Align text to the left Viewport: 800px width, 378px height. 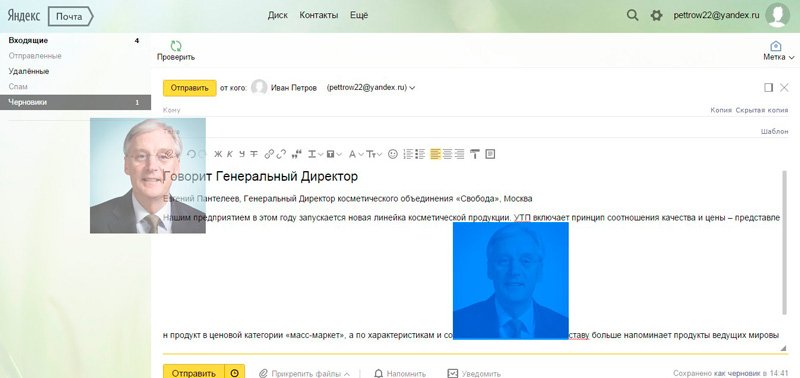(x=435, y=154)
